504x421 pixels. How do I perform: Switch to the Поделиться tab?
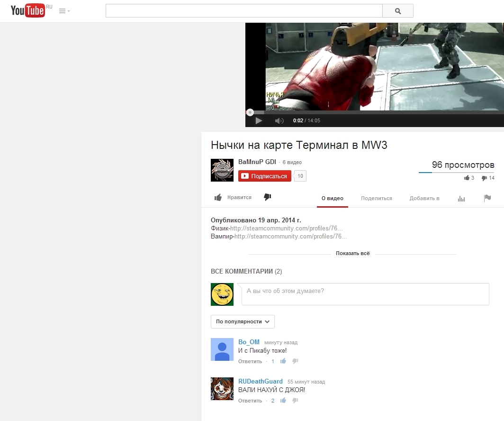click(x=377, y=198)
